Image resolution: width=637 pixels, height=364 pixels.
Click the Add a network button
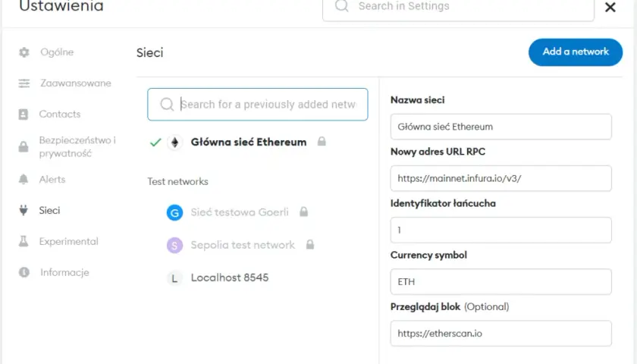click(x=576, y=52)
